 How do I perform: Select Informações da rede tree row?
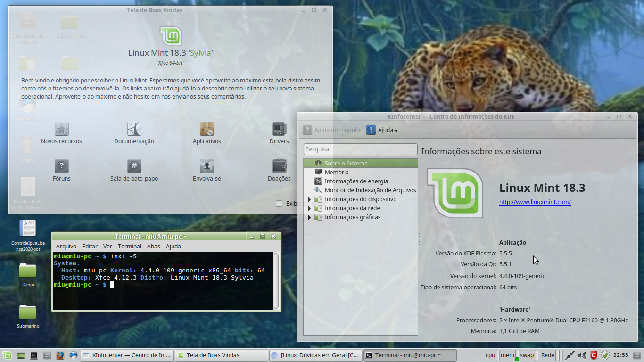pos(361,208)
